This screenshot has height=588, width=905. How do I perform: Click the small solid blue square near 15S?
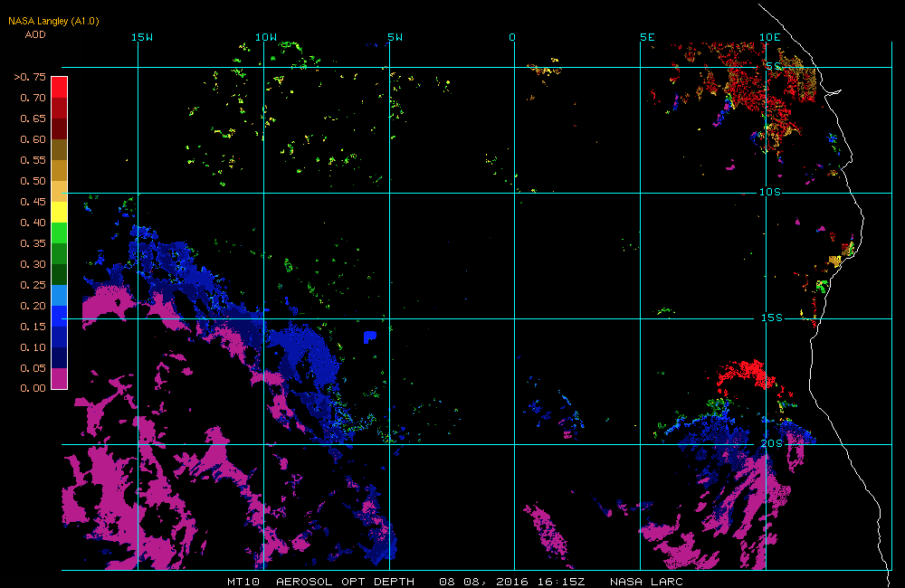[x=370, y=337]
